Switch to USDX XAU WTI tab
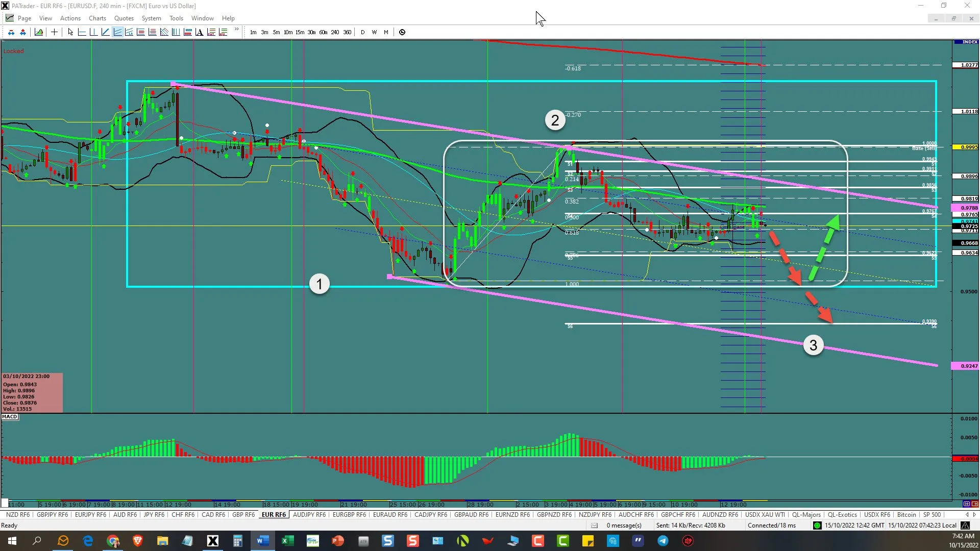The height and width of the screenshot is (551, 980). (765, 514)
